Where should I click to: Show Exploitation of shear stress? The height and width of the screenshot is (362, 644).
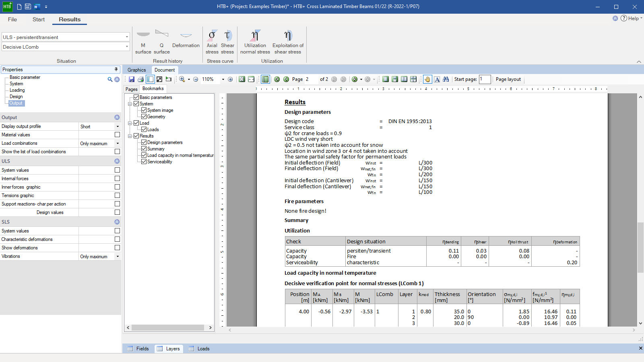[x=288, y=42]
